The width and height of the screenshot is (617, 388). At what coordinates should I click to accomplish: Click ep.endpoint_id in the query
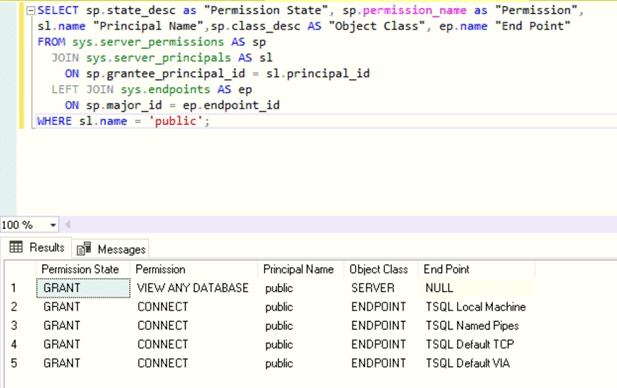[x=231, y=105]
